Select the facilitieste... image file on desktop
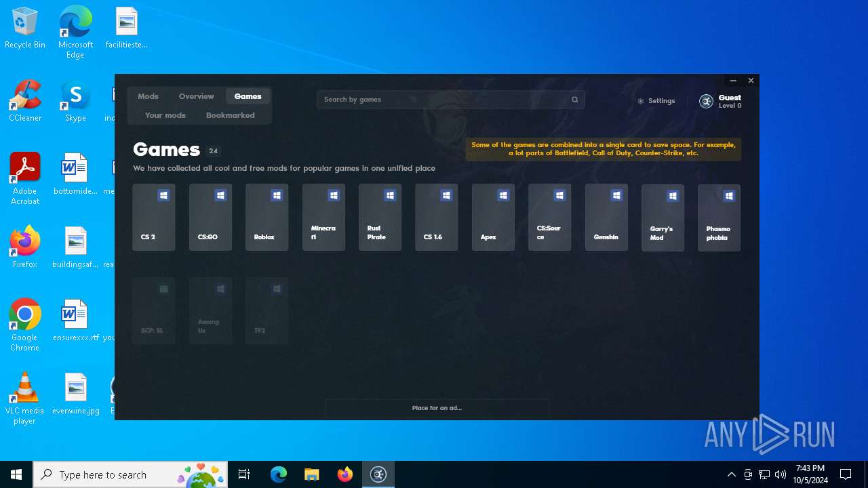The width and height of the screenshot is (868, 488). (x=127, y=28)
